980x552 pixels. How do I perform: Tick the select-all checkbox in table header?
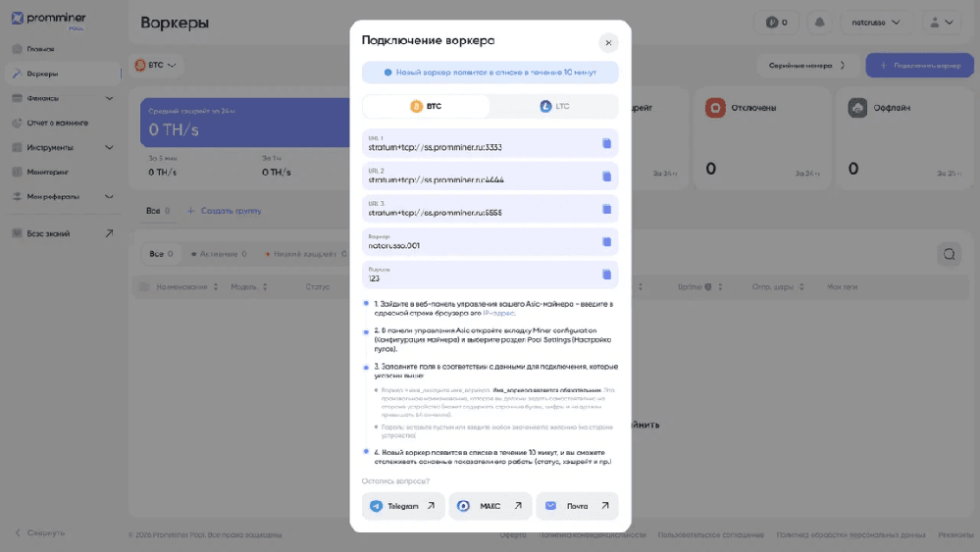pyautogui.click(x=144, y=287)
